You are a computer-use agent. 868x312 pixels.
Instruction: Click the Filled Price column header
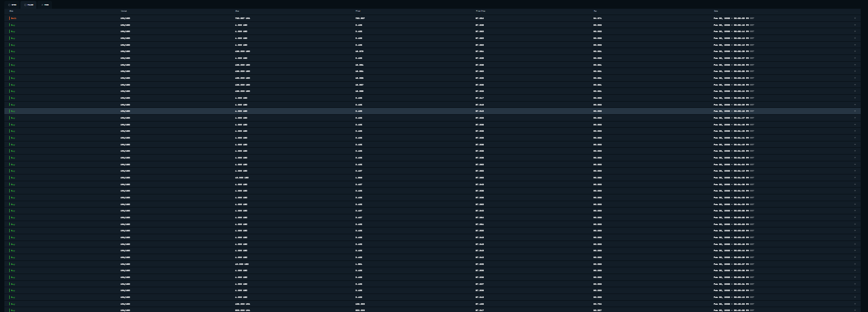(480, 11)
